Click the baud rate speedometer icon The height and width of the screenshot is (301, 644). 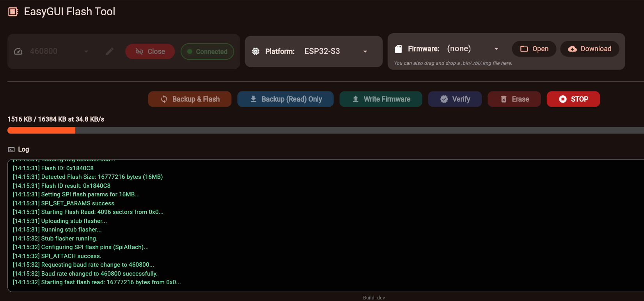click(x=18, y=52)
